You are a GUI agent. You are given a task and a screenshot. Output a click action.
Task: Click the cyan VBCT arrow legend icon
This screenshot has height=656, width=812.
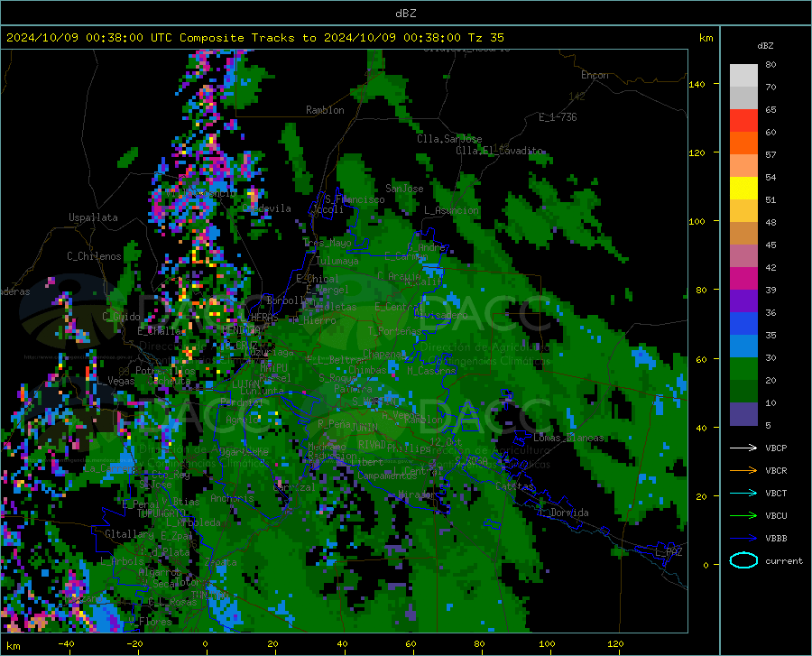[743, 493]
